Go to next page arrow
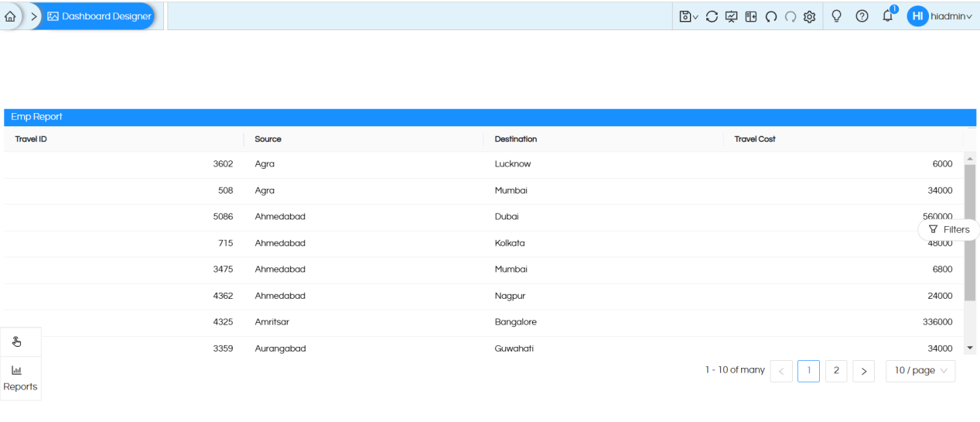Image resolution: width=980 pixels, height=422 pixels. click(863, 371)
